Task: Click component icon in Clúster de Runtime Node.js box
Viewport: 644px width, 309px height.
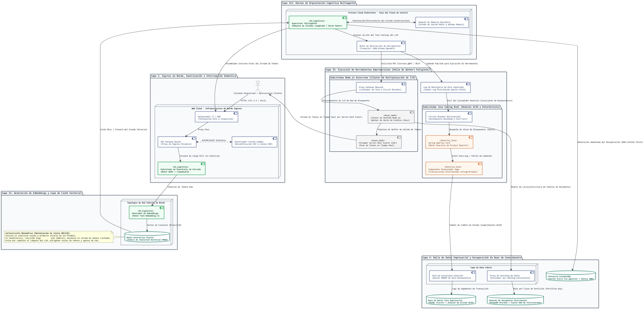Action: click(x=412, y=112)
